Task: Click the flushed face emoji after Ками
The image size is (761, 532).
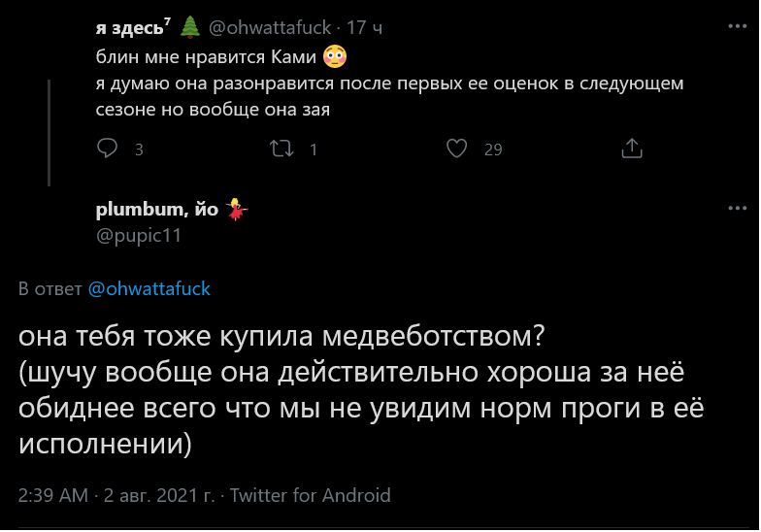Action: (x=335, y=56)
